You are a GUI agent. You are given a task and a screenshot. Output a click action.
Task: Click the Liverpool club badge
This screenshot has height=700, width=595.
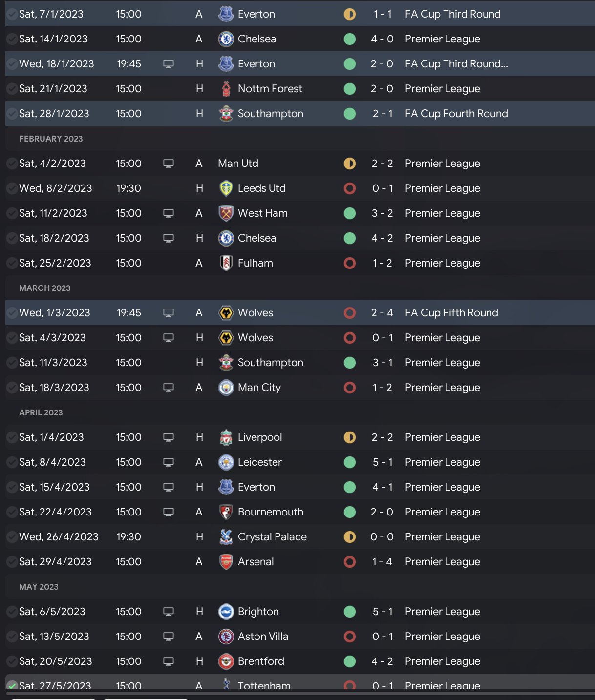click(226, 437)
